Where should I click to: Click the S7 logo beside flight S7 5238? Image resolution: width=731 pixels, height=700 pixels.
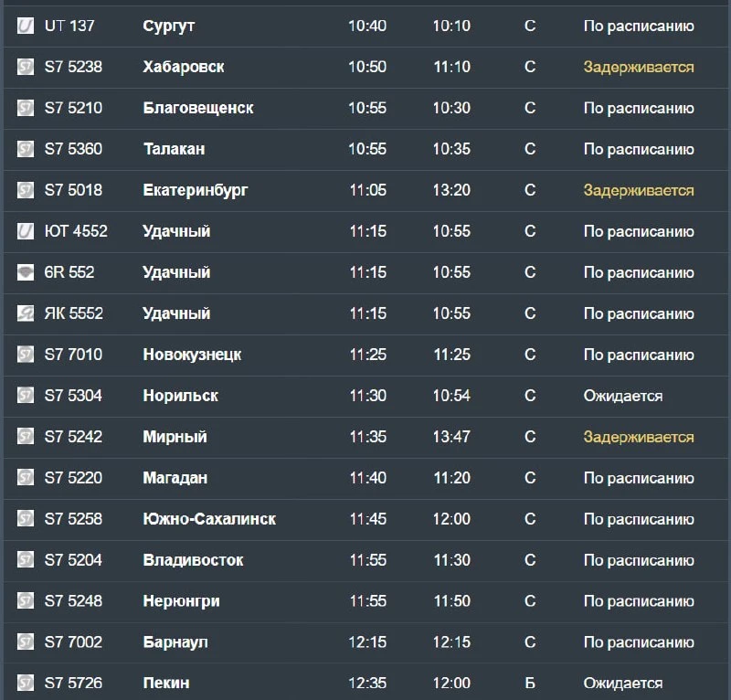(26, 67)
